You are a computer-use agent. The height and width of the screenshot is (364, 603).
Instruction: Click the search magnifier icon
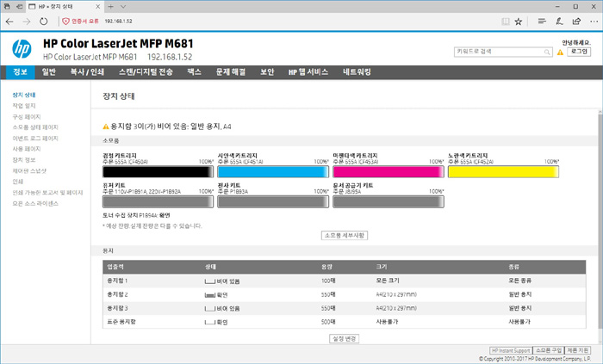point(547,52)
